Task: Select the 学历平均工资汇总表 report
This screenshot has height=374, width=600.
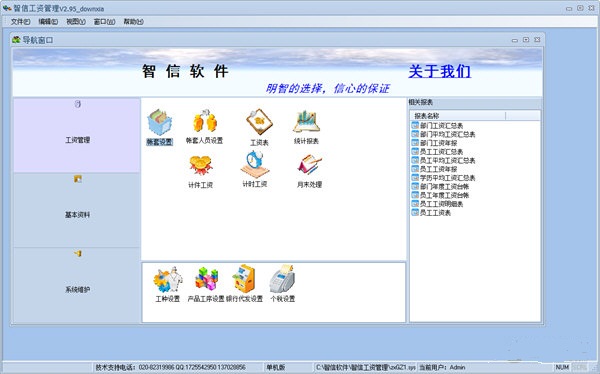Action: point(443,178)
